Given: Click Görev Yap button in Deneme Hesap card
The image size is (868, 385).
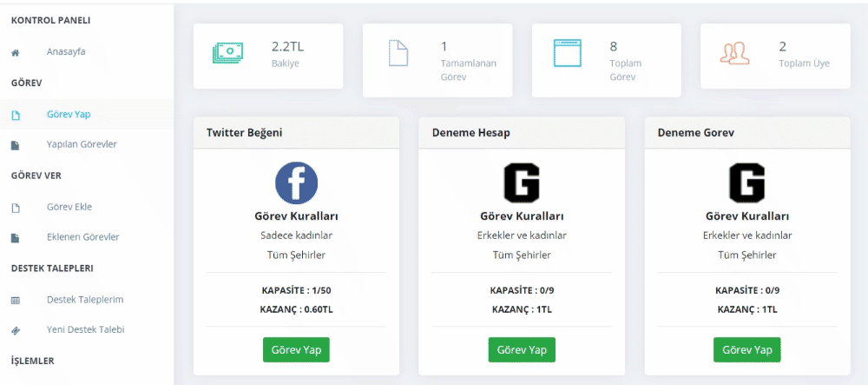Looking at the screenshot, I should 522,350.
